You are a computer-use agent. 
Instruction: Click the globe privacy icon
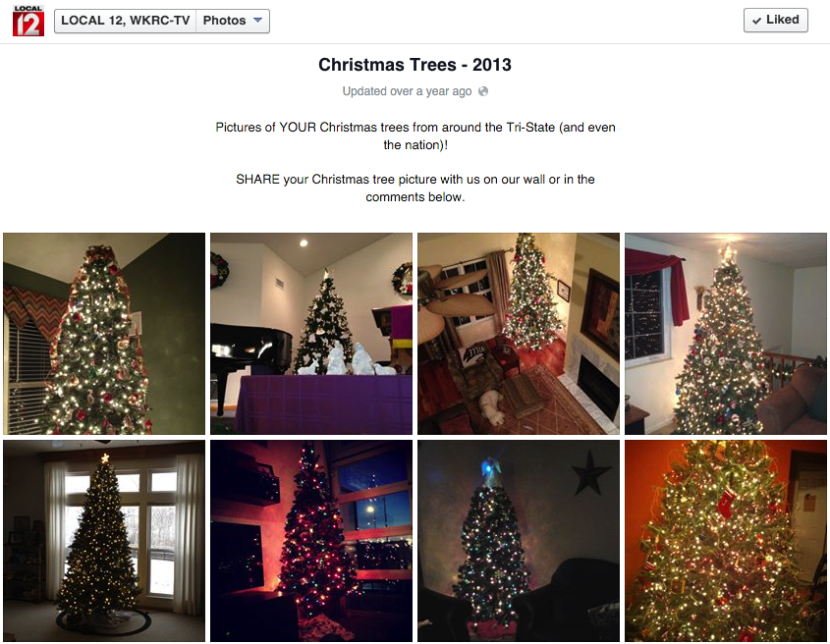482,91
